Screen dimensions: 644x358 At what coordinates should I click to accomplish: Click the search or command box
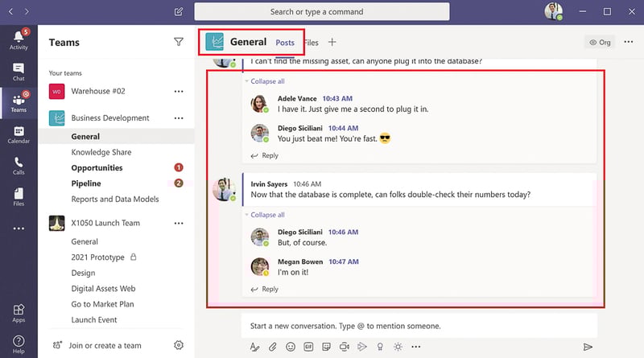click(x=321, y=11)
